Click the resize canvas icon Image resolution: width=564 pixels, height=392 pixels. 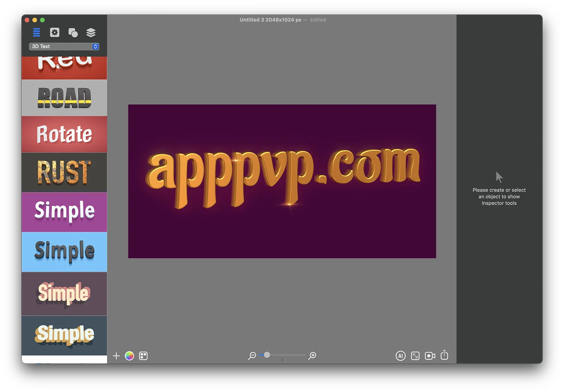(415, 356)
